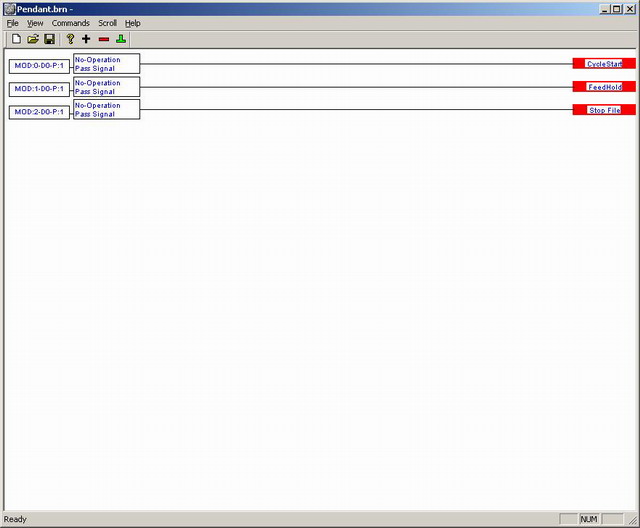The image size is (640, 528).
Task: Open the Help menu
Action: [133, 23]
